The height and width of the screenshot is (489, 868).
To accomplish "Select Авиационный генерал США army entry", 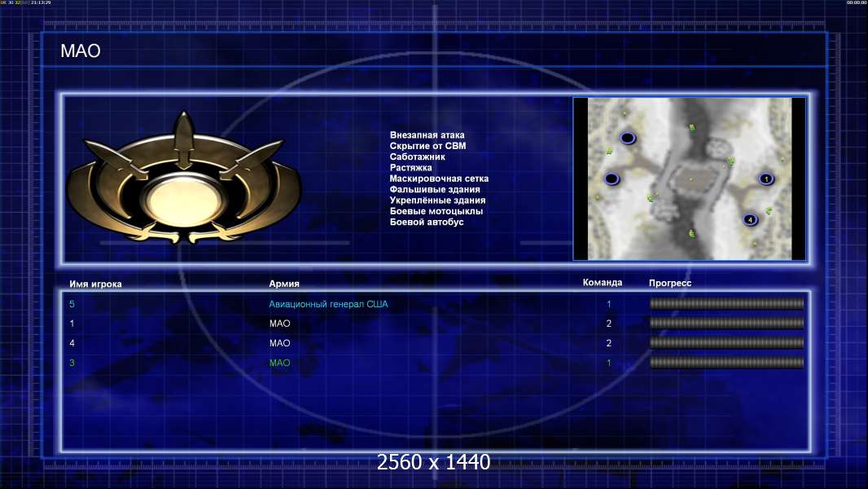I will 328,304.
